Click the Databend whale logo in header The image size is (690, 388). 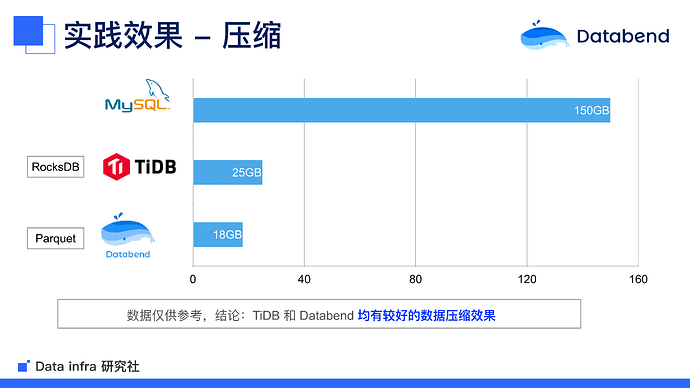point(544,35)
